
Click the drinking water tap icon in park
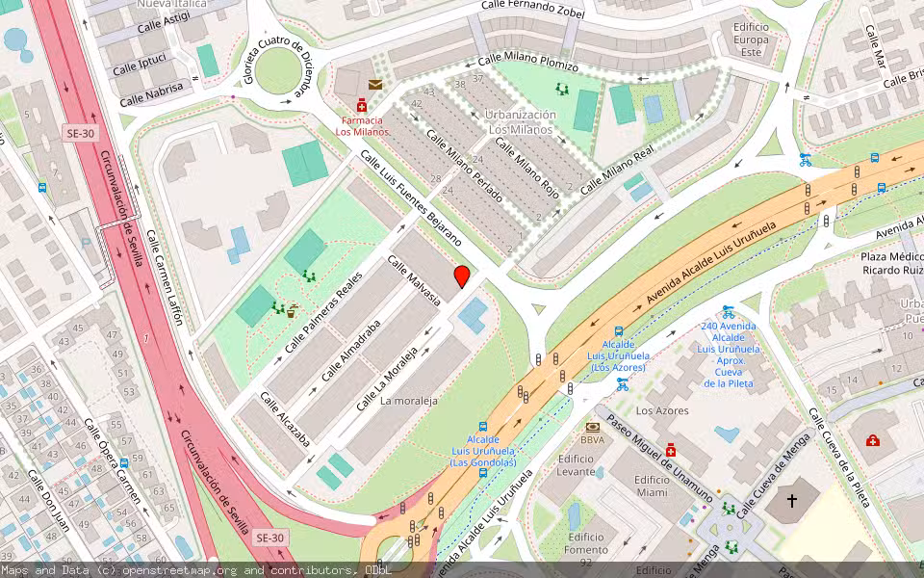[291, 310]
